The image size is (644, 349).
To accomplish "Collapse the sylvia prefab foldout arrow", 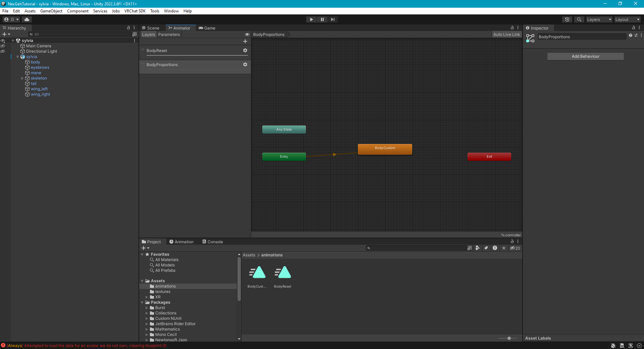I will point(18,57).
